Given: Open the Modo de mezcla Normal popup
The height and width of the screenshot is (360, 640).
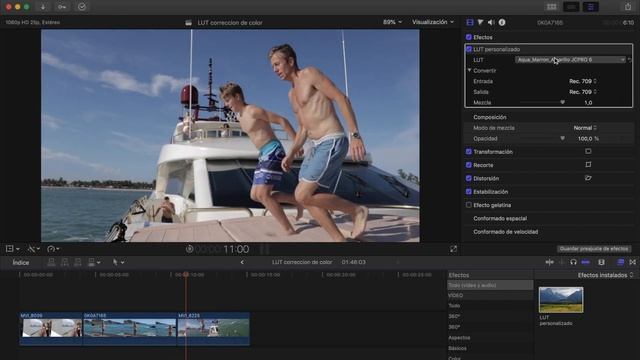Looking at the screenshot, I should [x=585, y=128].
